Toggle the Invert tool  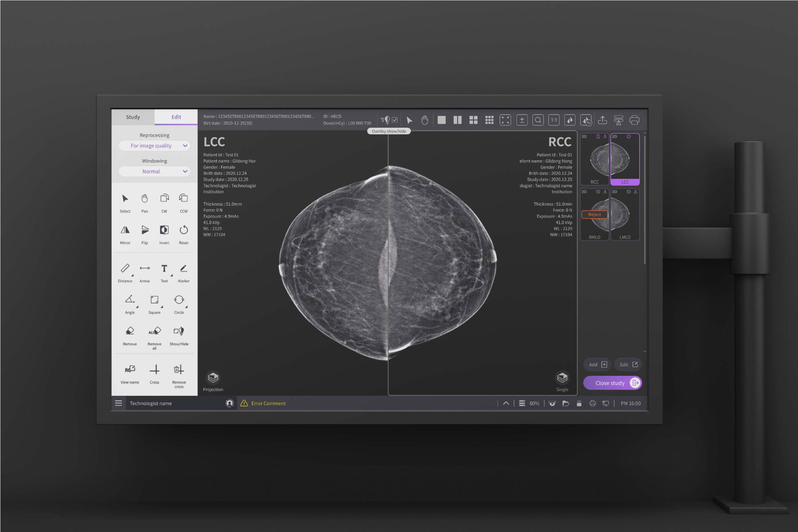164,235
